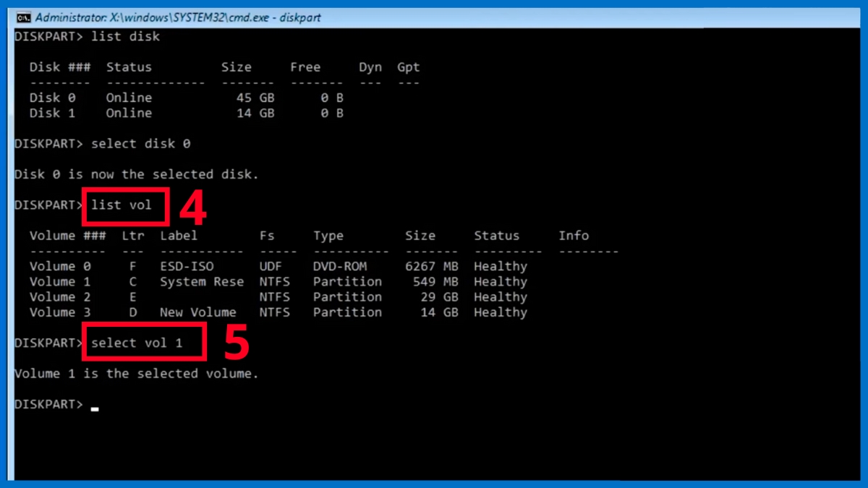
Task: Click the red number 5 annotation
Action: (237, 344)
